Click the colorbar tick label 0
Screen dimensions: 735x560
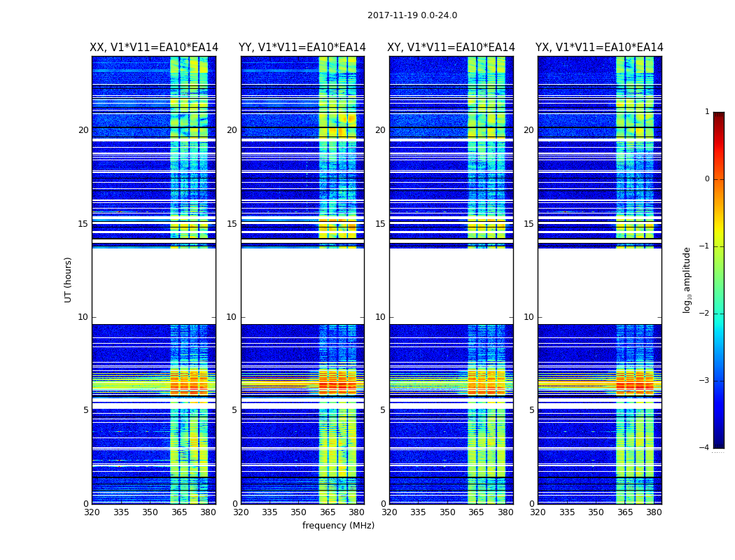707,179
